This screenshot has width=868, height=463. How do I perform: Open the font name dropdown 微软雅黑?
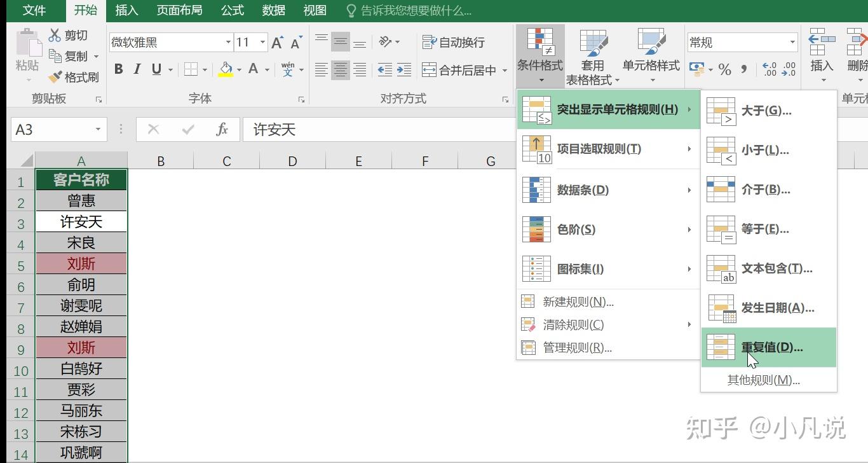pyautogui.click(x=228, y=43)
